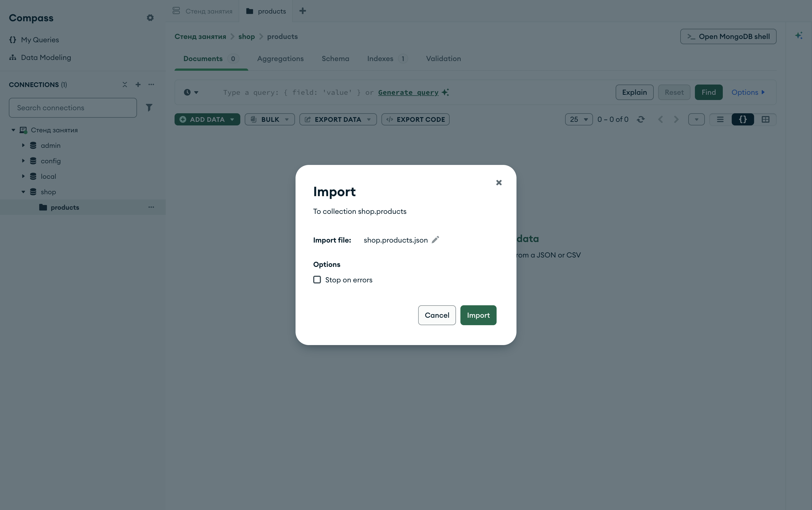Click Cancel in Import dialog
The height and width of the screenshot is (510, 812).
[x=437, y=315]
